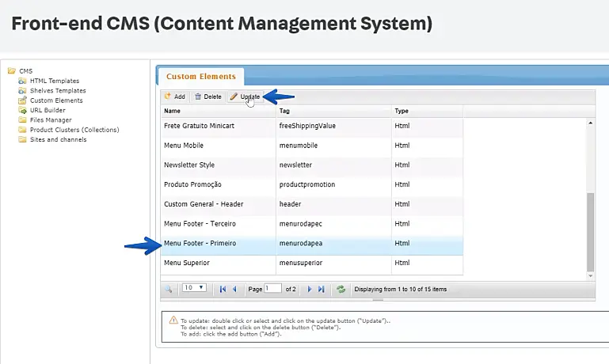Open the HTML Templates folder icon
The width and height of the screenshot is (609, 364).
(23, 81)
